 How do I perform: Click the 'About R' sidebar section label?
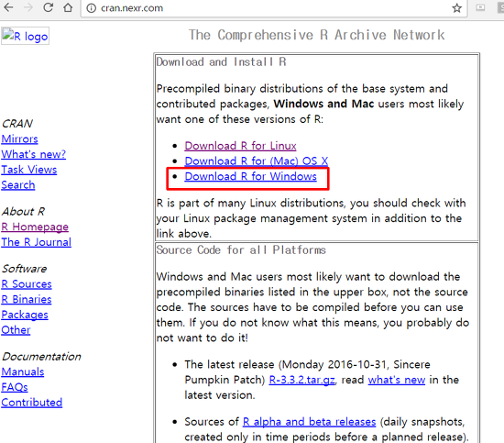[24, 212]
